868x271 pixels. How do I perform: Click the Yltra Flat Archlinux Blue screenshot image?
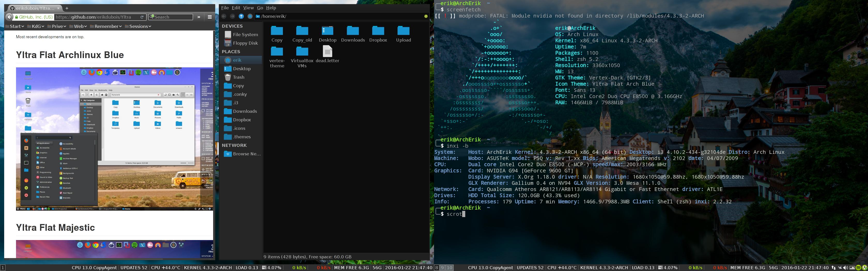point(114,139)
